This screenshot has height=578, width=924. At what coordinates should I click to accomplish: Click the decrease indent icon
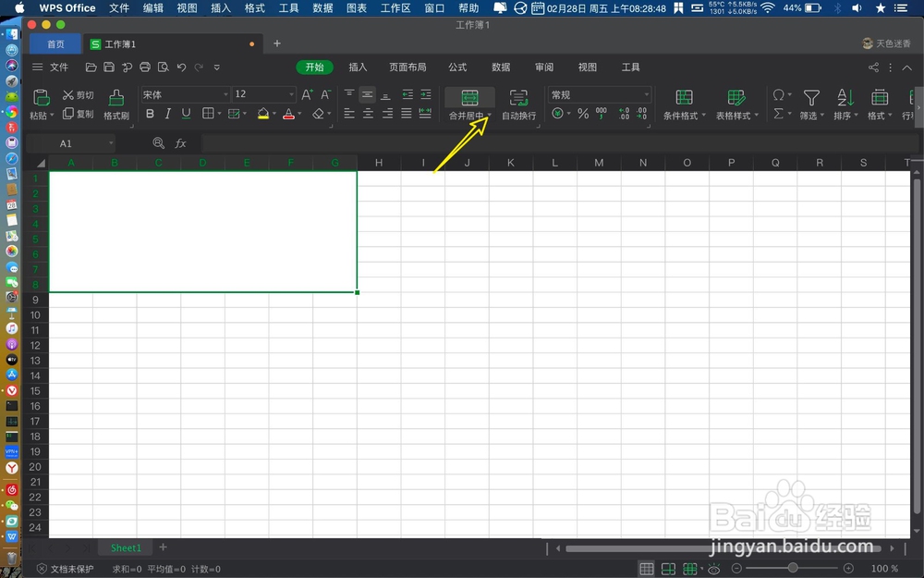[407, 94]
